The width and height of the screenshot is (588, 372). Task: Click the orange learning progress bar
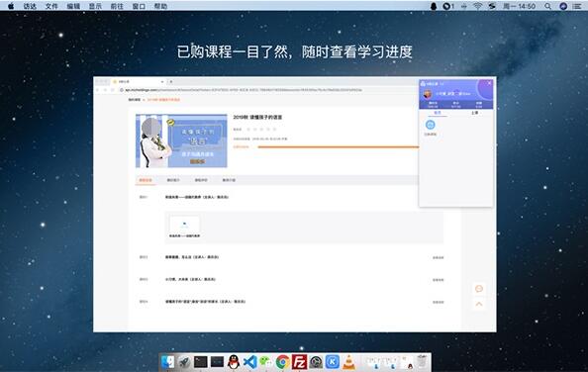click(338, 147)
